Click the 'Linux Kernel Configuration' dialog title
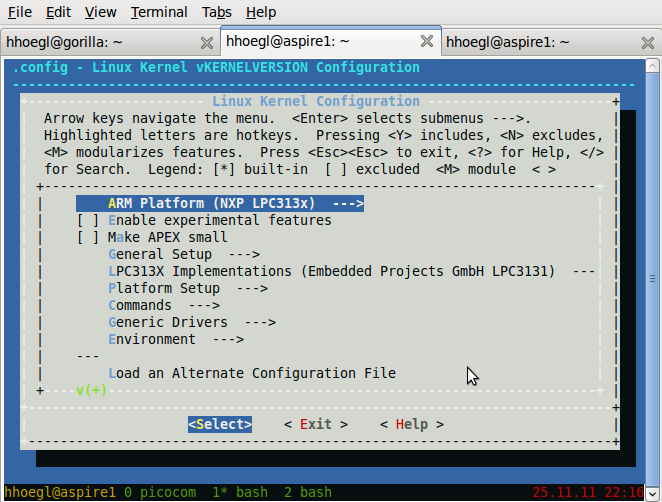 pyautogui.click(x=316, y=101)
